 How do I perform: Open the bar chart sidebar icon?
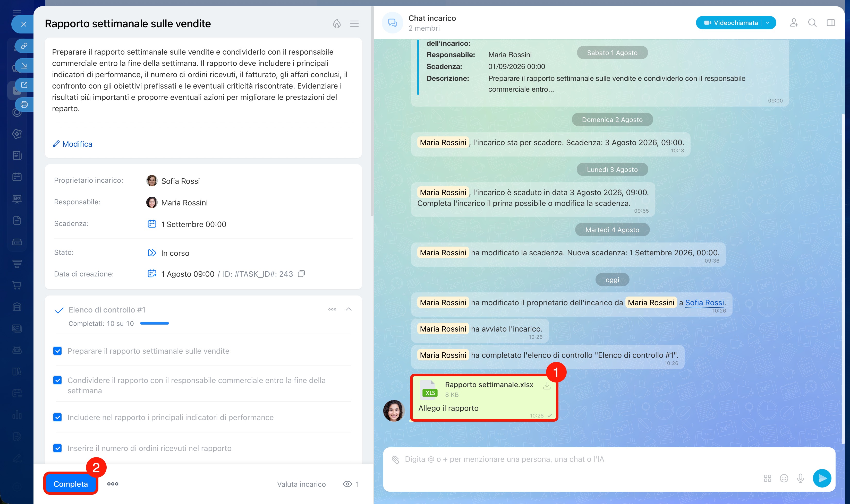click(17, 415)
